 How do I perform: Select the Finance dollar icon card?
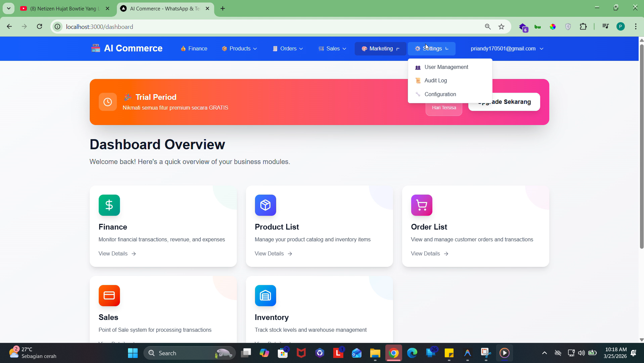109,205
